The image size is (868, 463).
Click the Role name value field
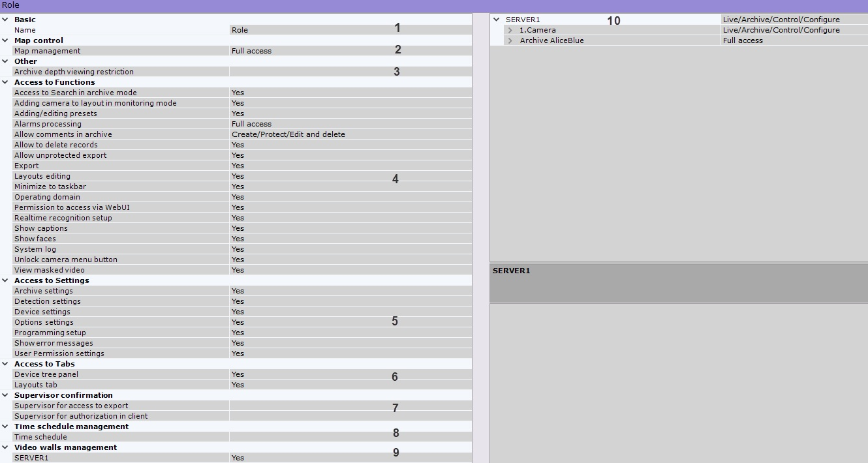tap(350, 30)
